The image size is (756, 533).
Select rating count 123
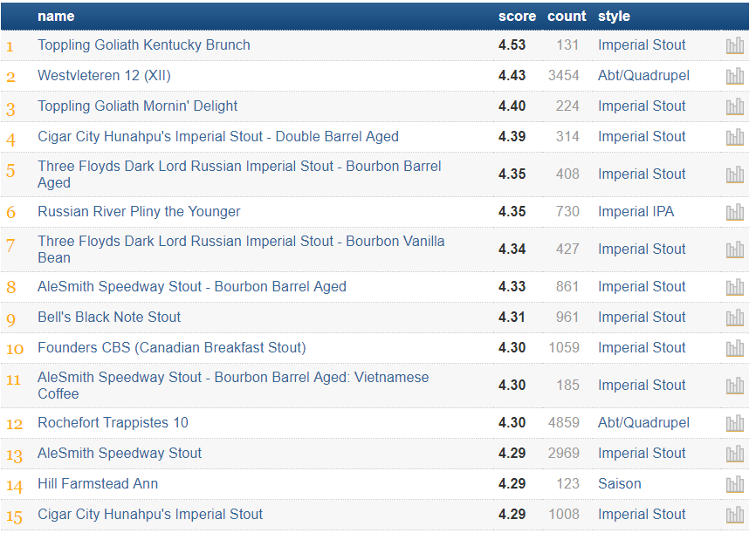tap(567, 484)
